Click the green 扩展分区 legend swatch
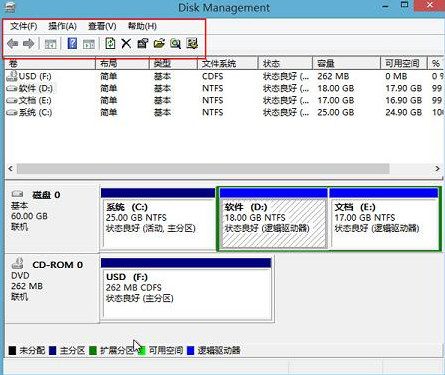Viewport: 445px width, 375px height. click(93, 350)
